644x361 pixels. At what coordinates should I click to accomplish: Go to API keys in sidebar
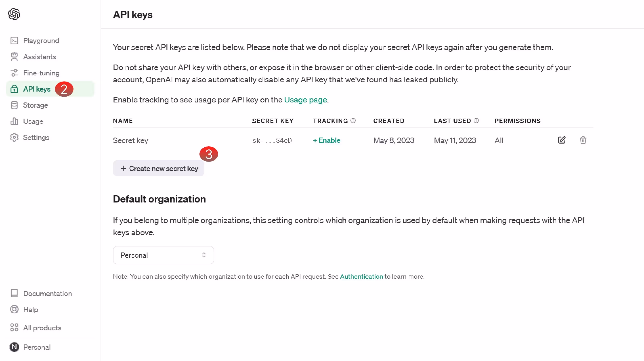click(37, 89)
